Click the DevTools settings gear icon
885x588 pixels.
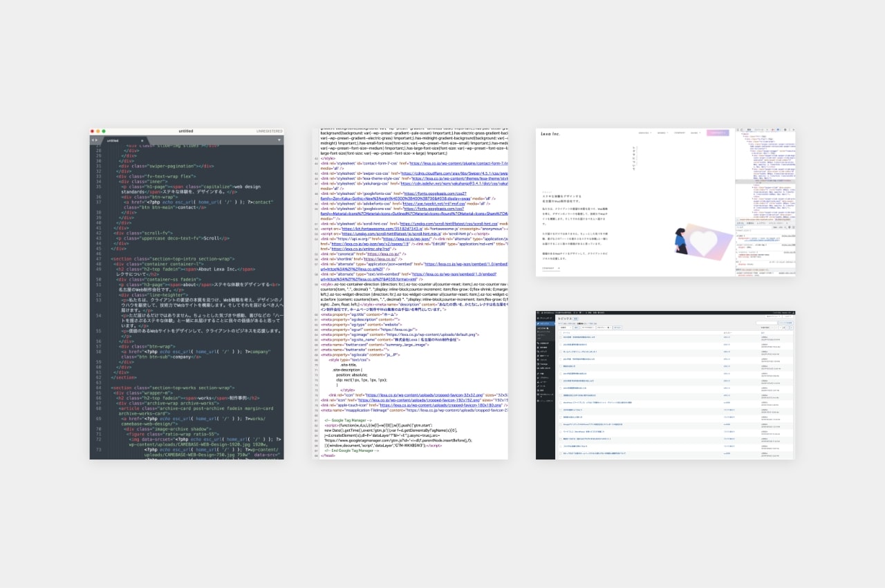[784, 130]
